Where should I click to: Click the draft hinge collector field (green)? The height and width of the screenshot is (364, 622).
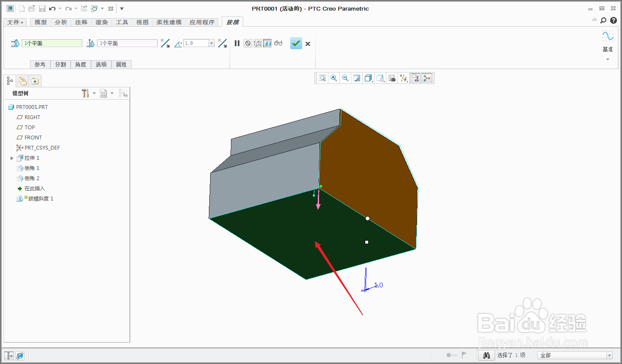tap(52, 43)
